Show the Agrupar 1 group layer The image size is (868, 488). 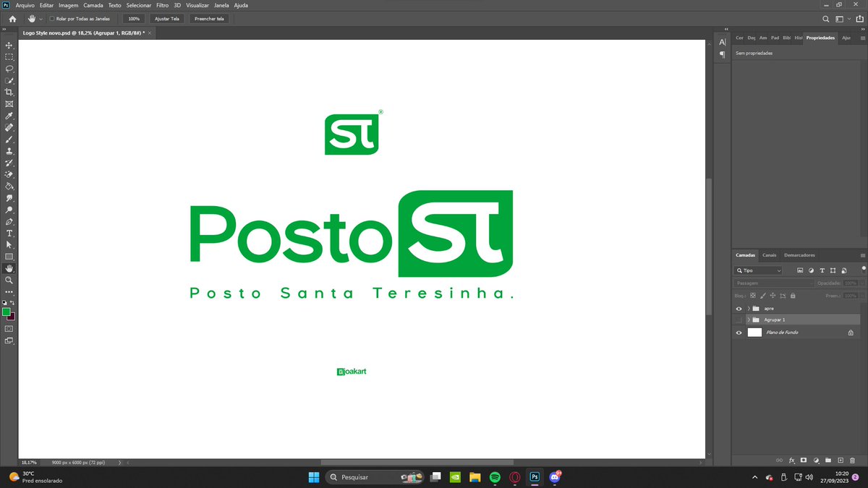coord(739,320)
